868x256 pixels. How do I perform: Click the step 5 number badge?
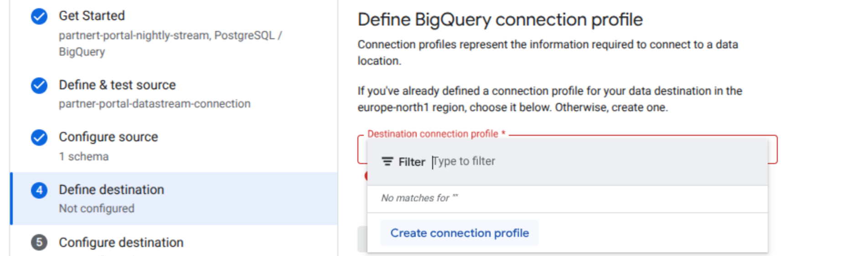click(39, 242)
